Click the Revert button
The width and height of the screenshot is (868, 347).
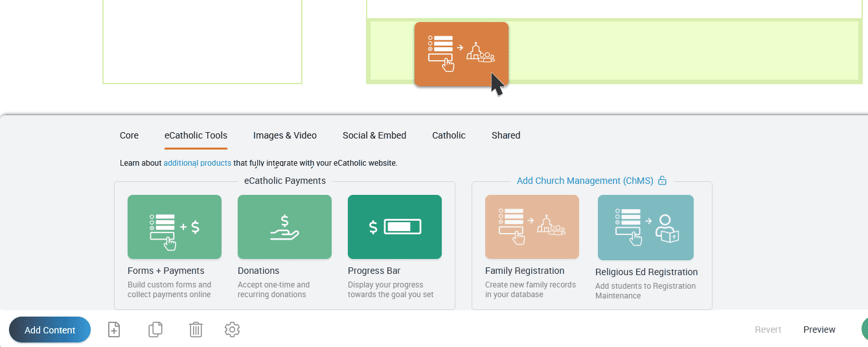768,330
